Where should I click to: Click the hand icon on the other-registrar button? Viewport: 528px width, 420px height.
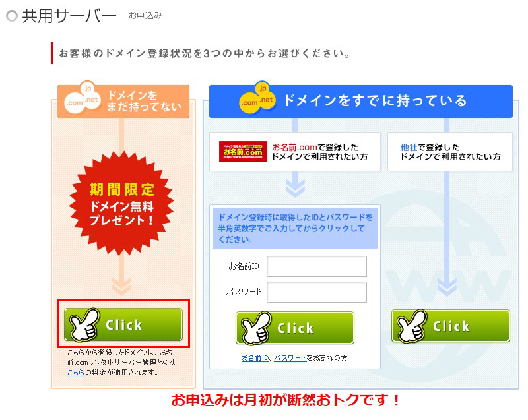411,326
